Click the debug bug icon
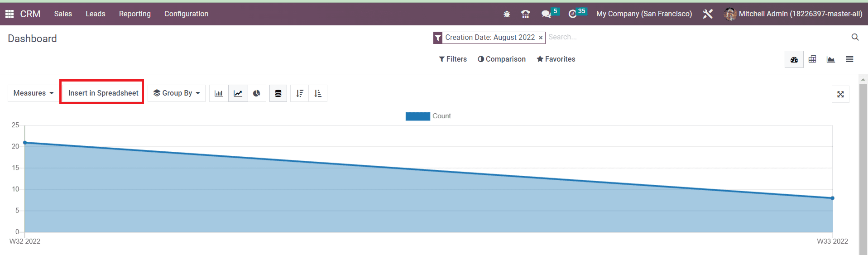This screenshot has width=868, height=255. 507,14
